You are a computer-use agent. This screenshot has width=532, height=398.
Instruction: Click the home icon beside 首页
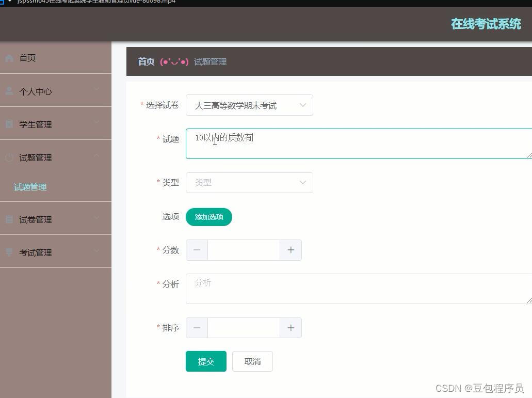point(9,58)
